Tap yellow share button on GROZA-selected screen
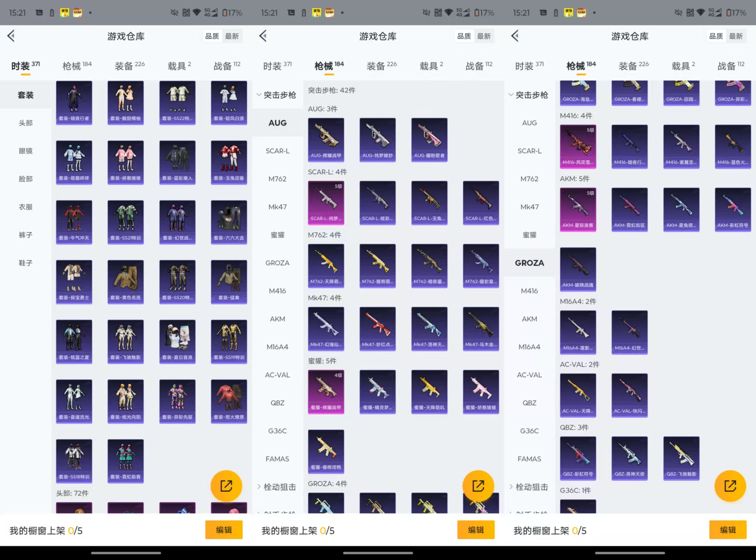This screenshot has height=560, width=756. coord(730,486)
